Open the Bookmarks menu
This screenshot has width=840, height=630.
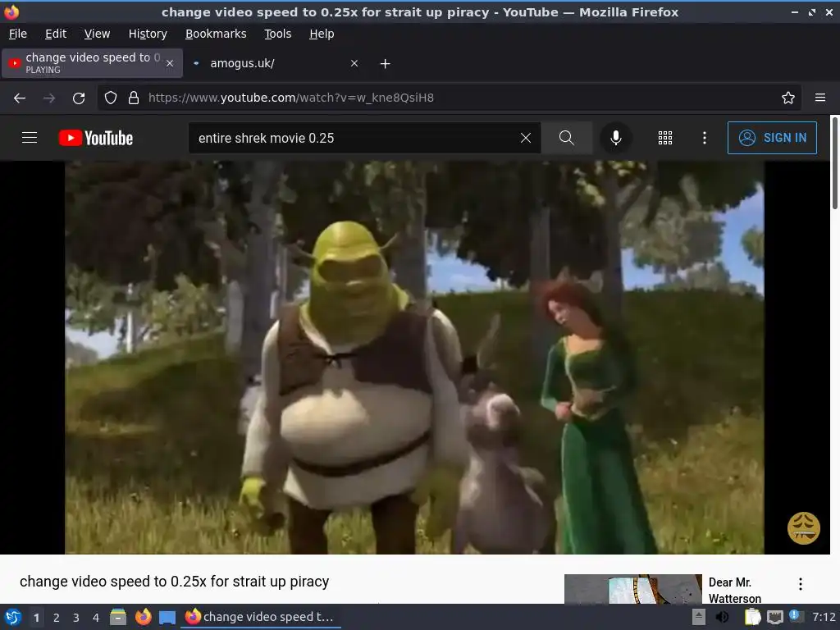tap(216, 34)
